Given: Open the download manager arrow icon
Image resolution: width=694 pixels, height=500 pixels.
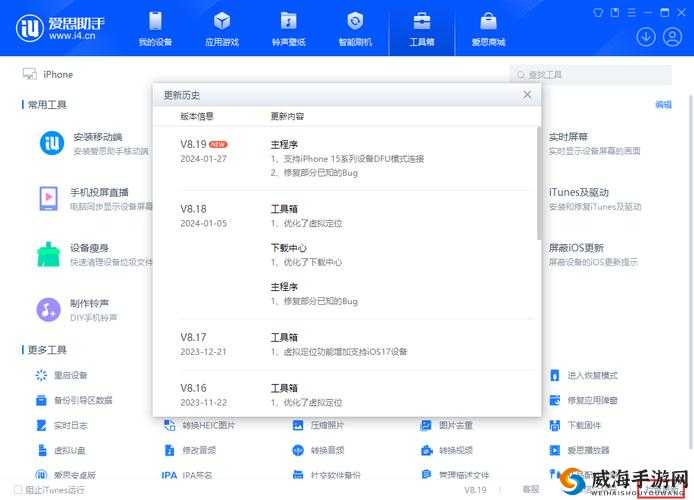Looking at the screenshot, I should [x=646, y=37].
